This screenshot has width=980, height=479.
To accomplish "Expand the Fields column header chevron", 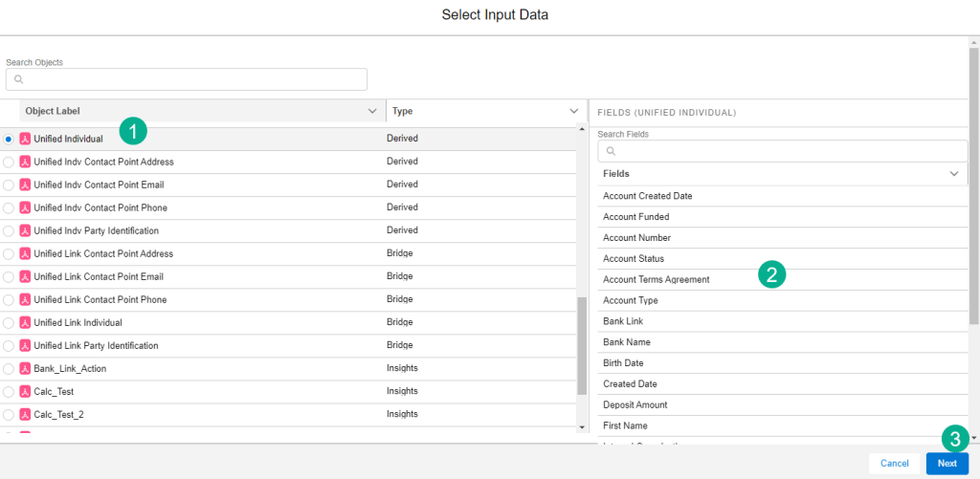I will (953, 174).
